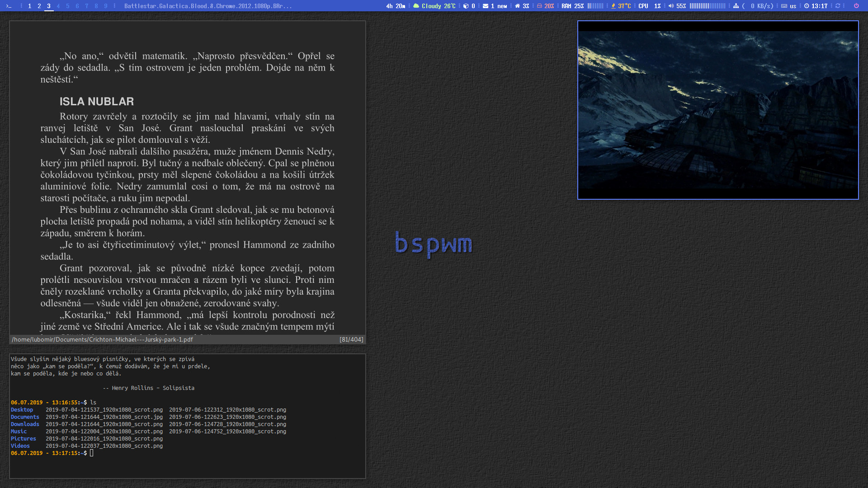Switch to workspace 4
This screenshot has width=868, height=488.
(x=58, y=6)
